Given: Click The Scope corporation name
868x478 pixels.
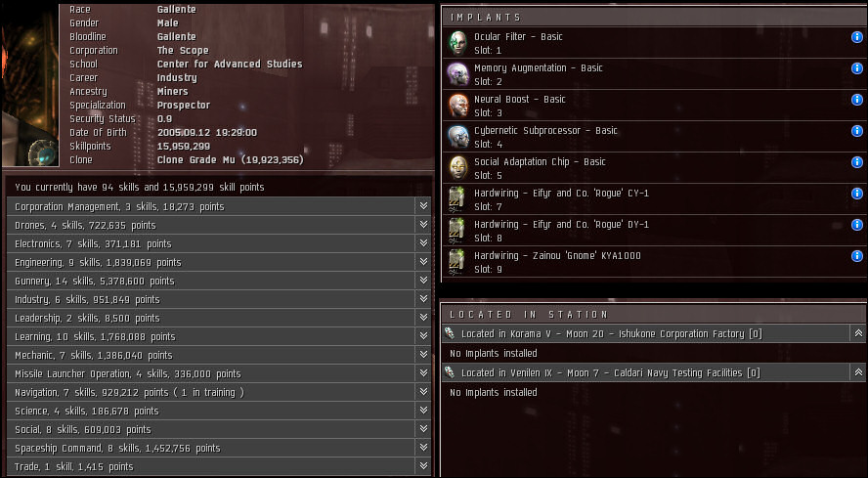Looking at the screenshot, I should point(183,51).
